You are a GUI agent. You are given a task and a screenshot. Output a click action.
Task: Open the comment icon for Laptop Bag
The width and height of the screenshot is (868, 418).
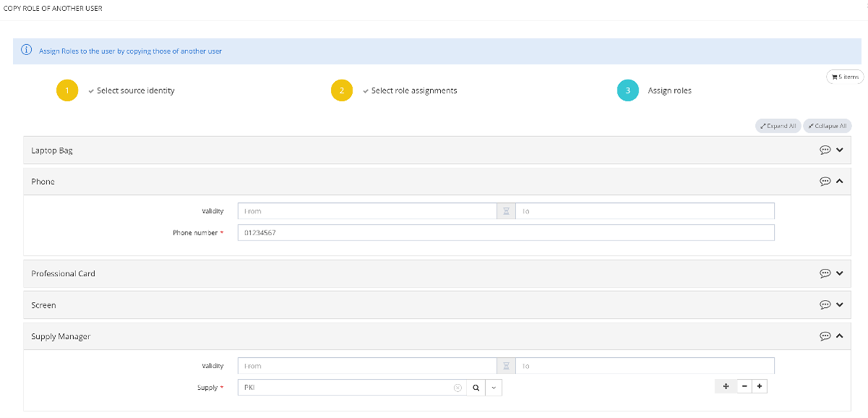click(825, 150)
